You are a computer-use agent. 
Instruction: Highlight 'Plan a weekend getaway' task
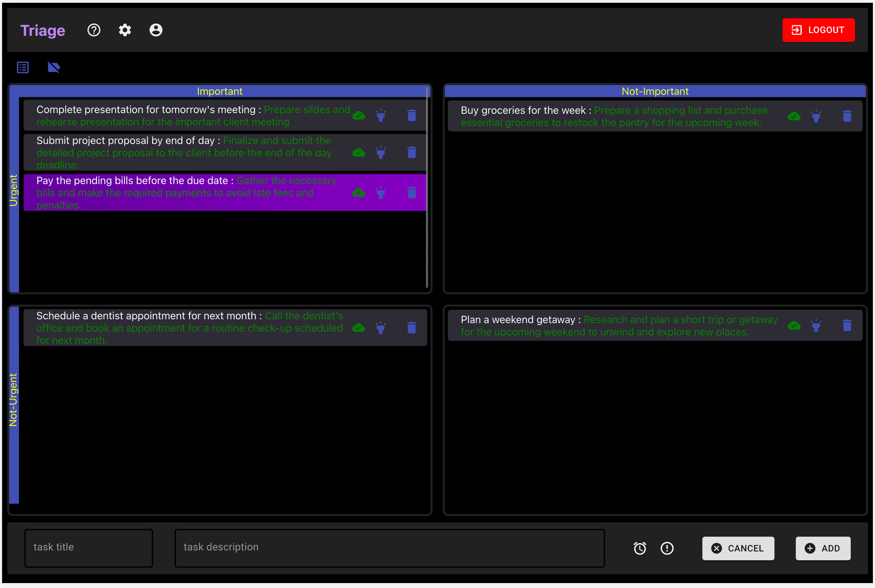[816, 326]
